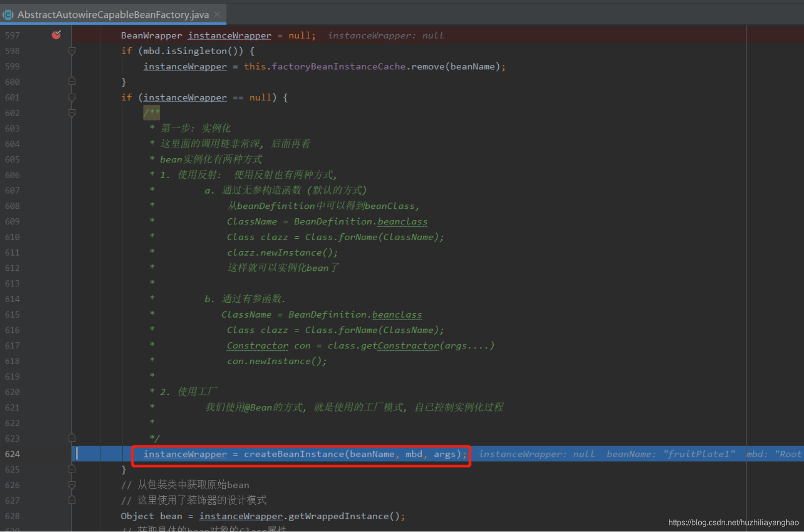Click line number 628 in the gutter
This screenshot has height=532, width=804.
point(12,516)
